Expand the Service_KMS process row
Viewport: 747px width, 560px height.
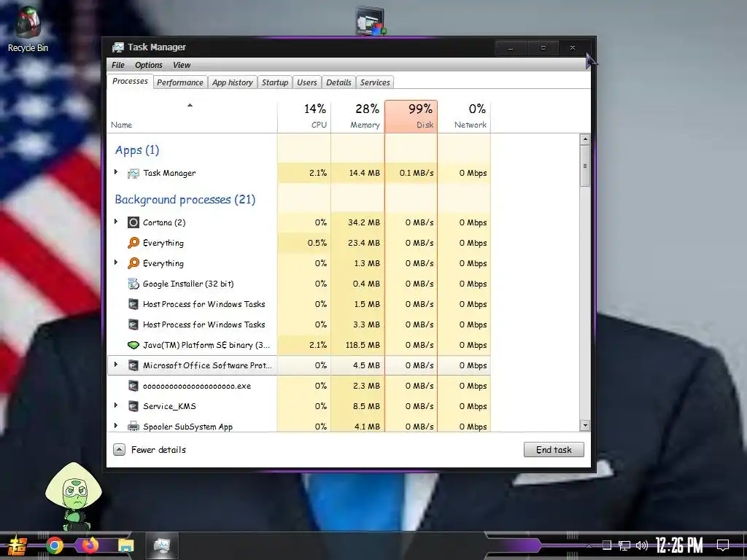[x=116, y=405]
